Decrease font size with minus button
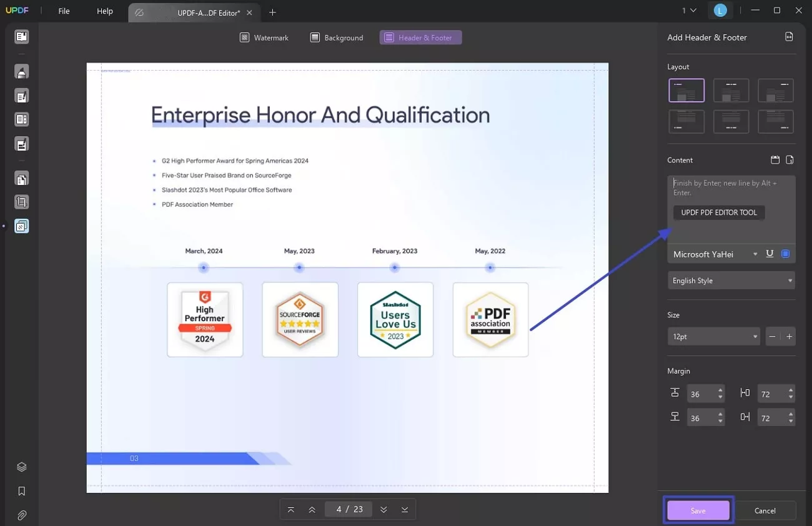The height and width of the screenshot is (526, 812). tap(773, 337)
